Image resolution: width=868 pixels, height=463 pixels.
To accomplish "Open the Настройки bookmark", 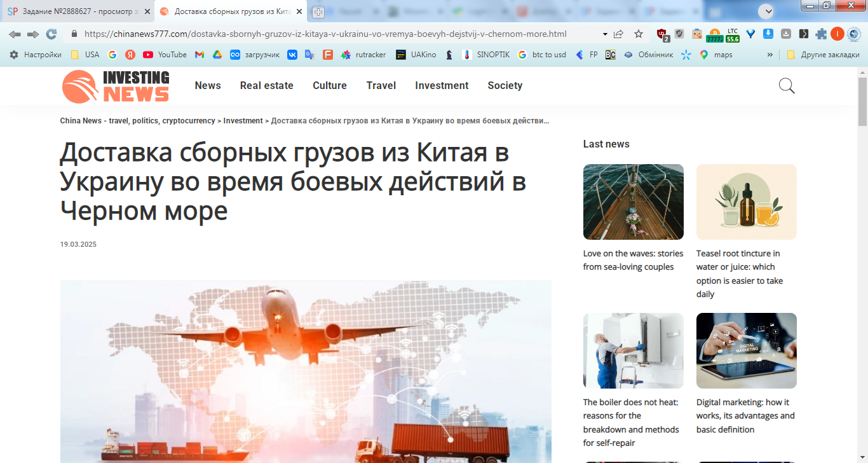I will [36, 55].
